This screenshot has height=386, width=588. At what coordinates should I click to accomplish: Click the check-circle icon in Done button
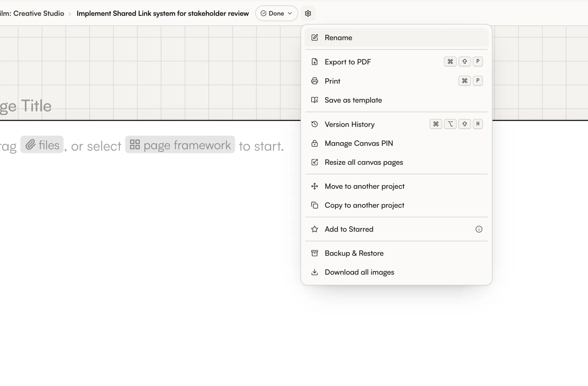[x=263, y=13]
